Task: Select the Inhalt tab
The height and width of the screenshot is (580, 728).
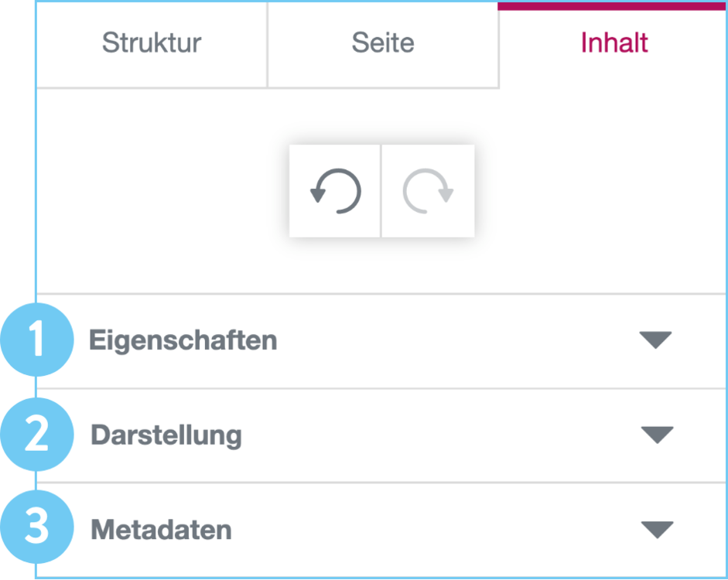Action: [614, 43]
